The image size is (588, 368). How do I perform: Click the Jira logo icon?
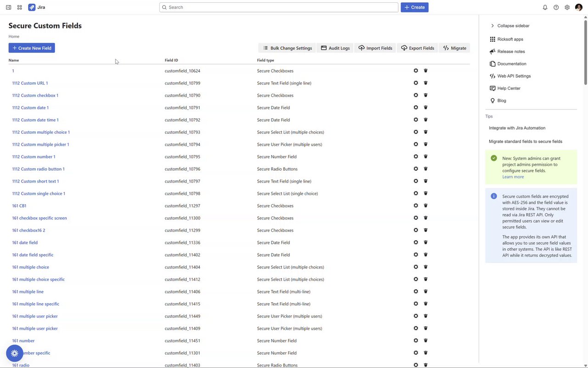coord(32,7)
